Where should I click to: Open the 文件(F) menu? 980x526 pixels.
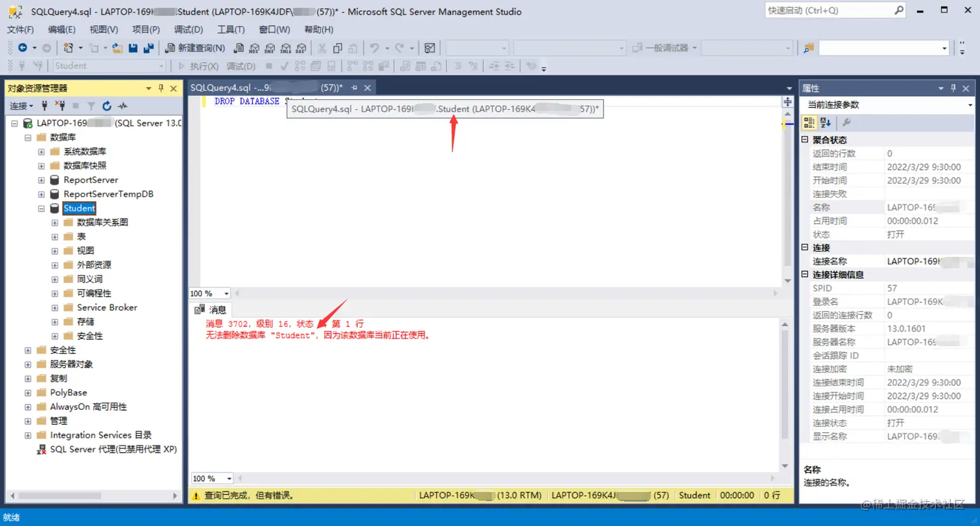(21, 29)
